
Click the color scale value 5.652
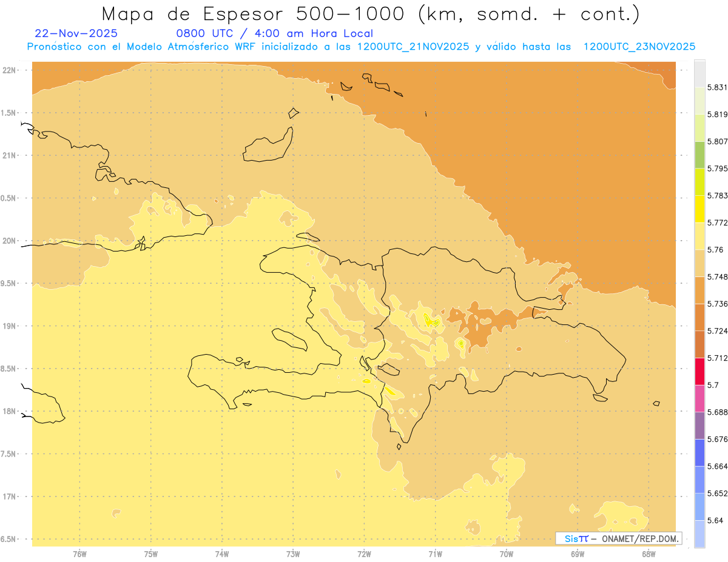click(717, 493)
